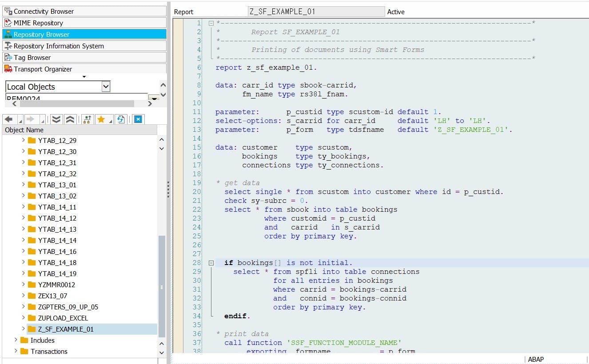The image size is (589, 364).
Task: Open the MIME Repository
Action: click(x=38, y=23)
